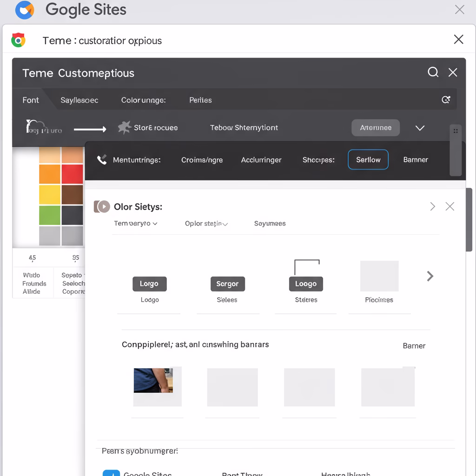This screenshot has width=476, height=476.
Task: Pick the green color swatch
Action: [x=50, y=215]
